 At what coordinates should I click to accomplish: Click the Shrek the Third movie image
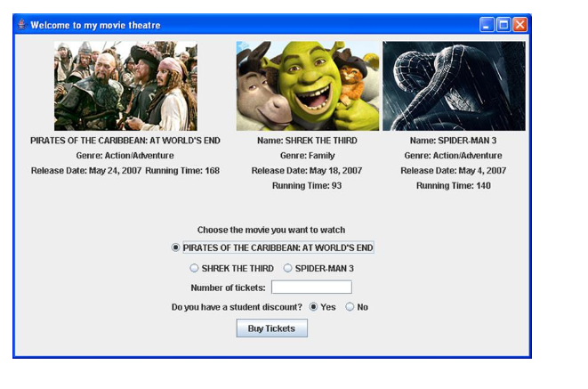click(x=308, y=86)
